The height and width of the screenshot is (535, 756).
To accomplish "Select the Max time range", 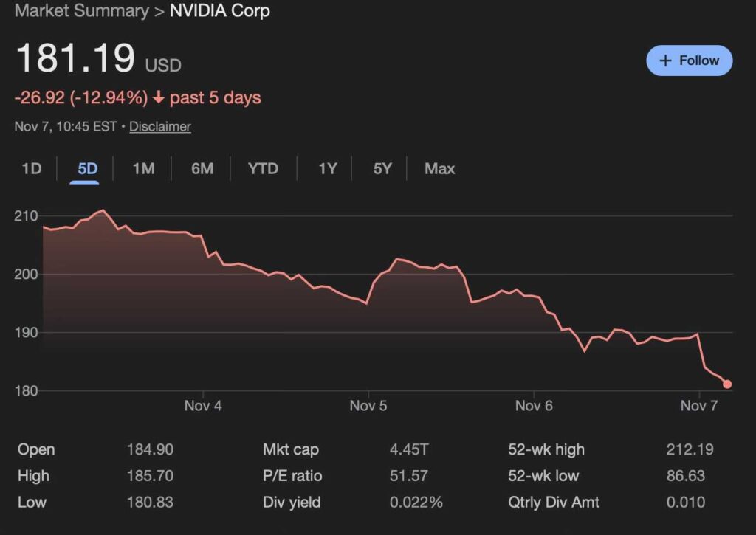I will [439, 168].
